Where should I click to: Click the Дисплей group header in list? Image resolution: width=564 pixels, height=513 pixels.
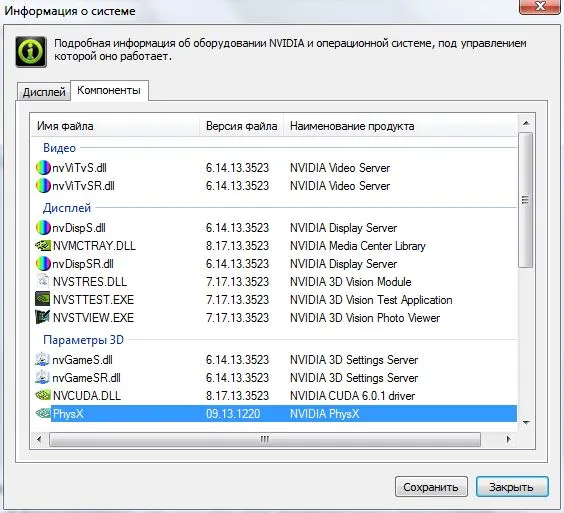(67, 208)
